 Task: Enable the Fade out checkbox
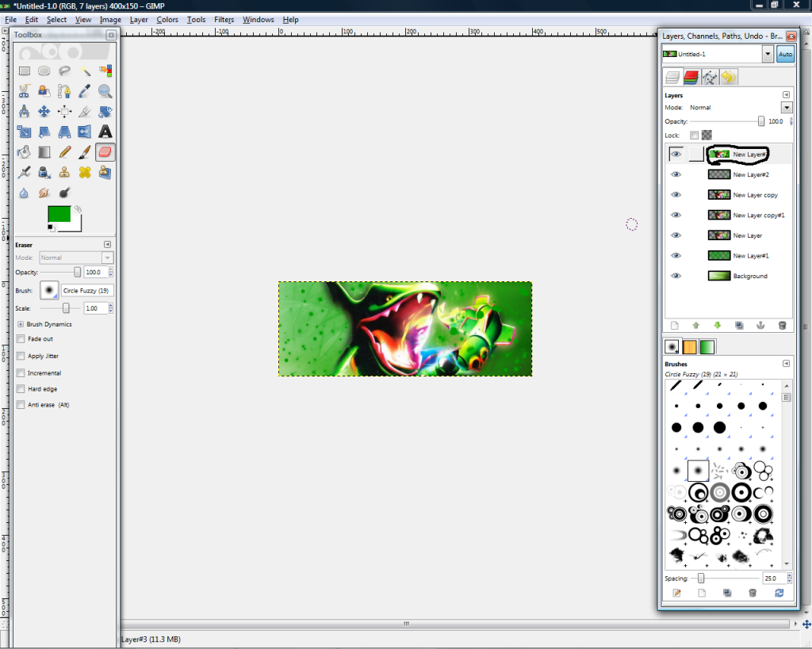[x=21, y=339]
